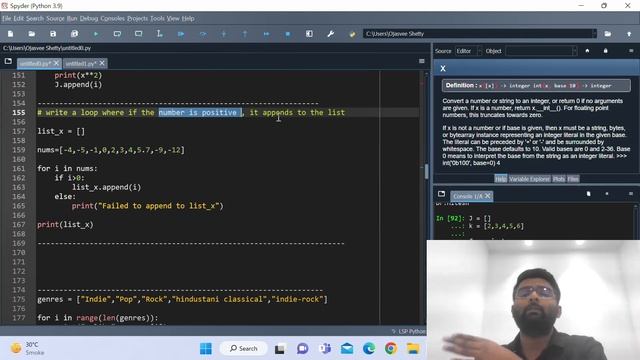Save all files toolbar icon

point(74,34)
